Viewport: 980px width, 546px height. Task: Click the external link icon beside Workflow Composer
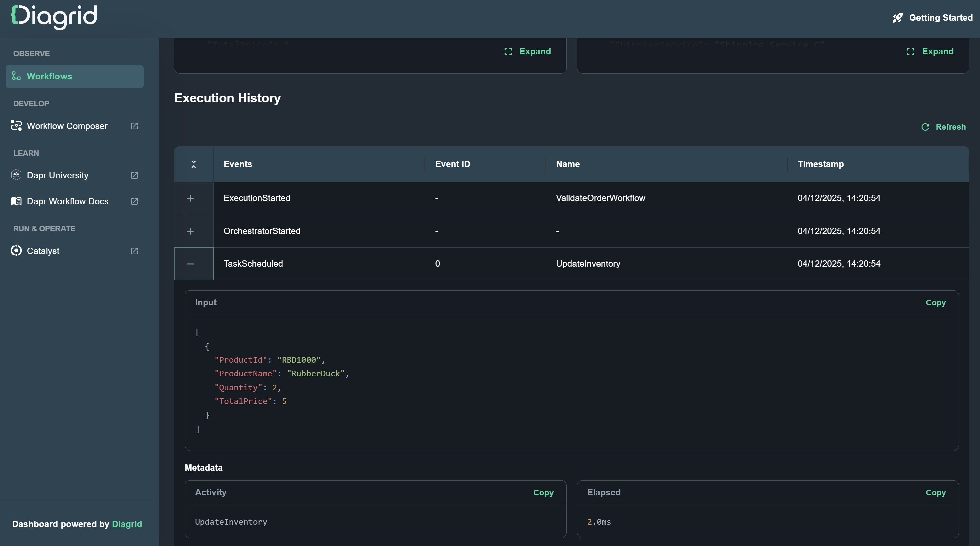pos(134,126)
